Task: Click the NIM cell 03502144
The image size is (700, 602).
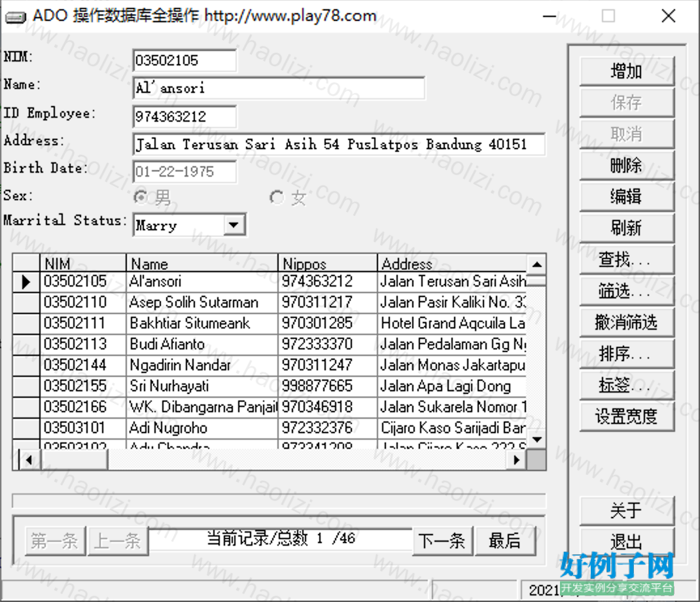Action: (x=83, y=366)
